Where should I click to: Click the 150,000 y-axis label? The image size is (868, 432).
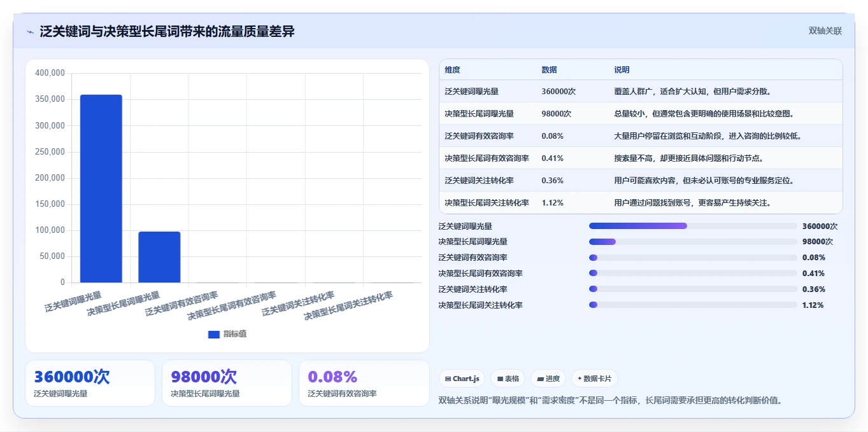[50, 204]
